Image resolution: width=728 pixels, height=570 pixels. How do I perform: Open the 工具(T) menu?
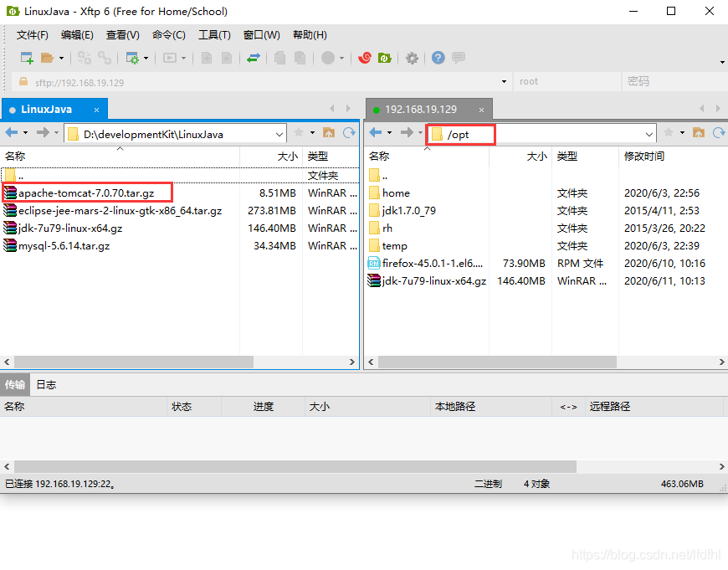point(214,35)
